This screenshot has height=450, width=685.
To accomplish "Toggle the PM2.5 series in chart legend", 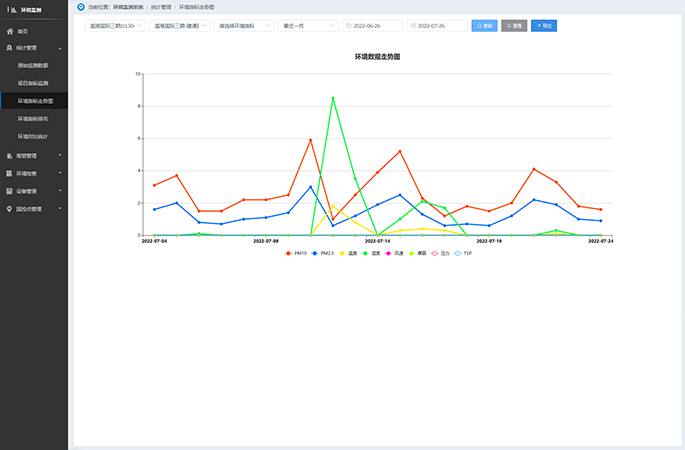I will click(321, 253).
